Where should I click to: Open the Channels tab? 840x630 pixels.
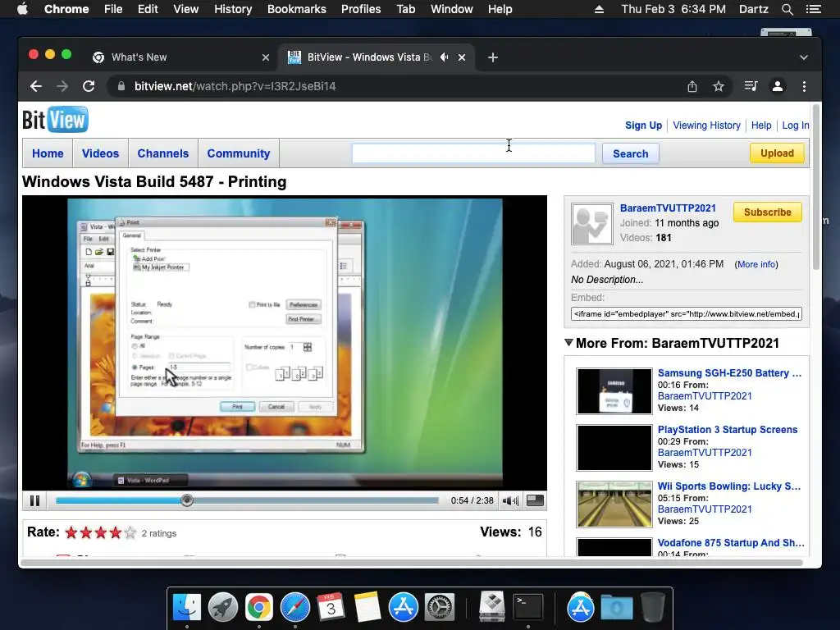coord(163,153)
